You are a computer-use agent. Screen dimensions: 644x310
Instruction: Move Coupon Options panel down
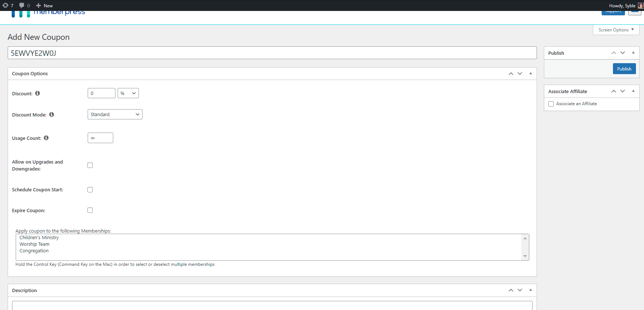[x=520, y=74]
